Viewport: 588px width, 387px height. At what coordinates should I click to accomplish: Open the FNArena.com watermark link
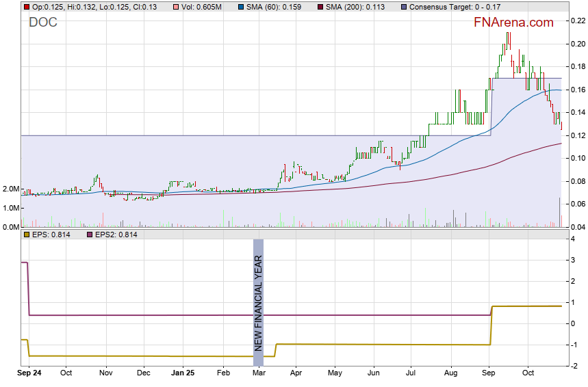[x=513, y=23]
